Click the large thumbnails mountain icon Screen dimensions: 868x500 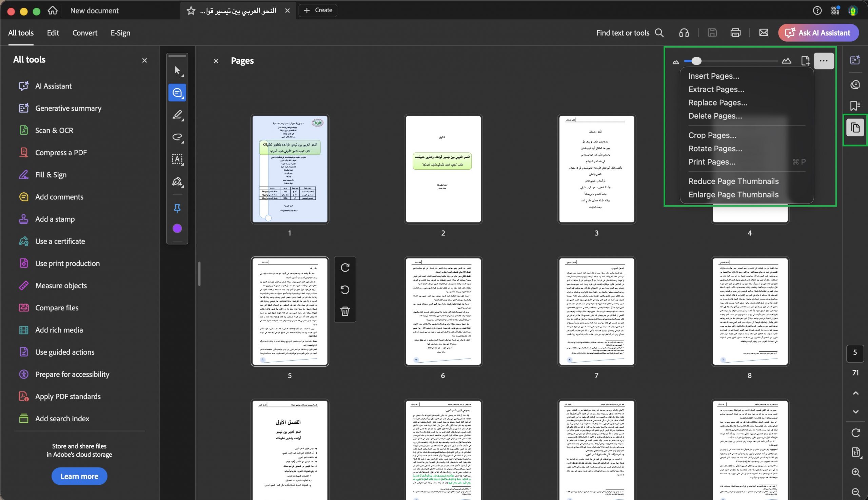coord(786,61)
